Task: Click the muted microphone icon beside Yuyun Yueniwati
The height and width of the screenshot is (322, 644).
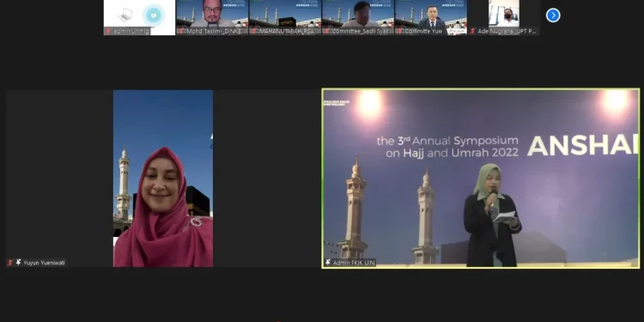Action: point(10,263)
